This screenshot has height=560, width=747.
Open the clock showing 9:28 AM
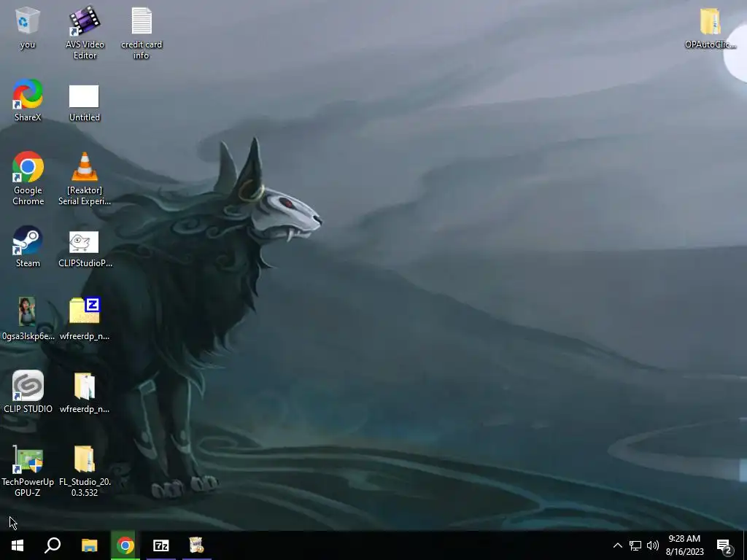pos(684,545)
